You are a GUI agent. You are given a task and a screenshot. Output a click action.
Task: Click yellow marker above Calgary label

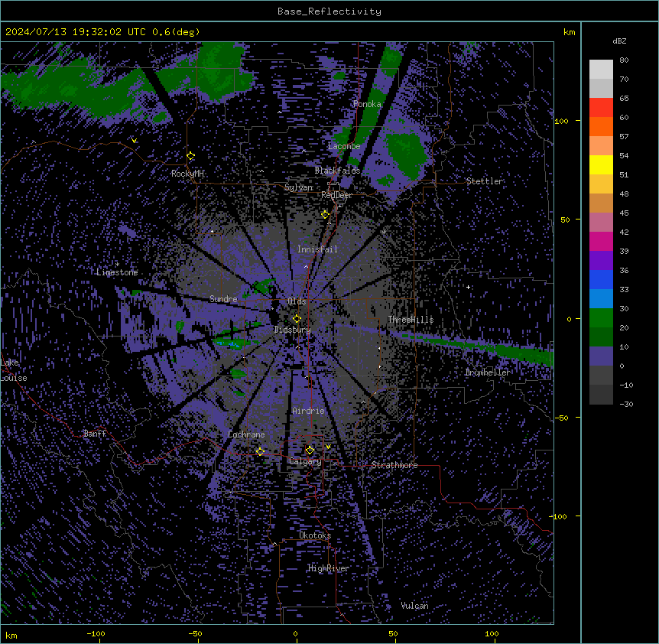[x=310, y=450]
